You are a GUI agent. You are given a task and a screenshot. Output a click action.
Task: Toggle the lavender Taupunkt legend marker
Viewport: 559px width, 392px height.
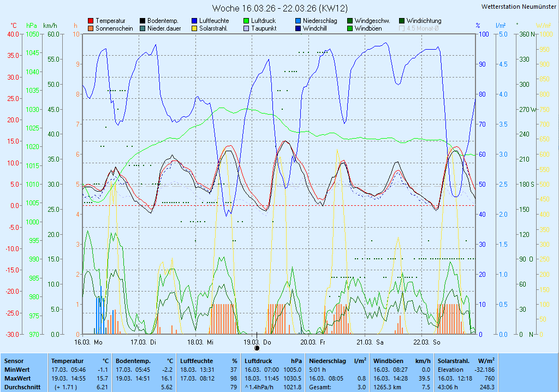click(x=246, y=28)
